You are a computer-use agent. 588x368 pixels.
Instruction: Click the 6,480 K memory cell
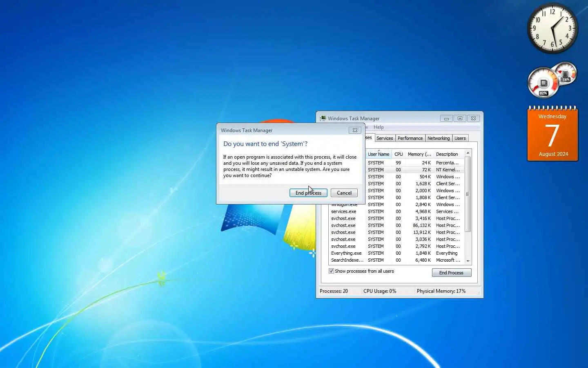[423, 260]
